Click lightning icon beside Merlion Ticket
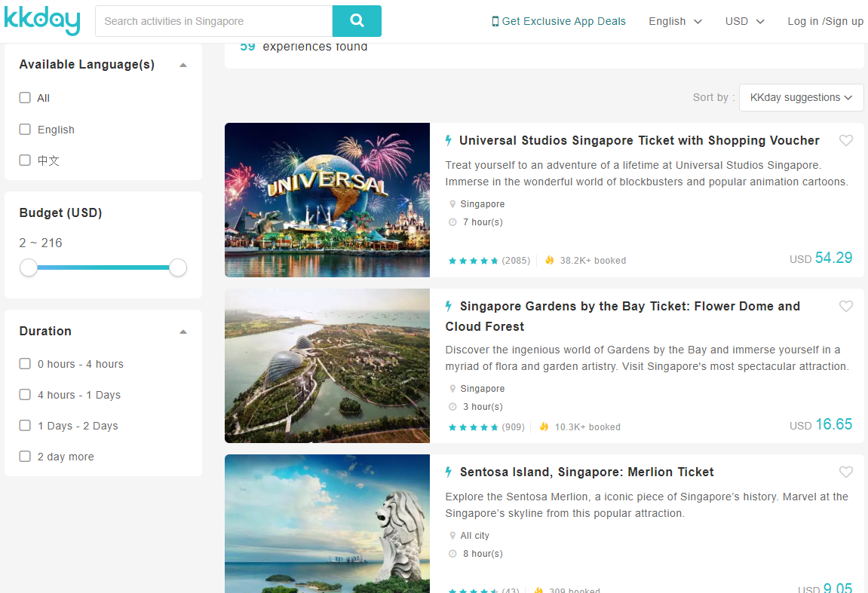Image resolution: width=868 pixels, height=593 pixels. tap(449, 472)
